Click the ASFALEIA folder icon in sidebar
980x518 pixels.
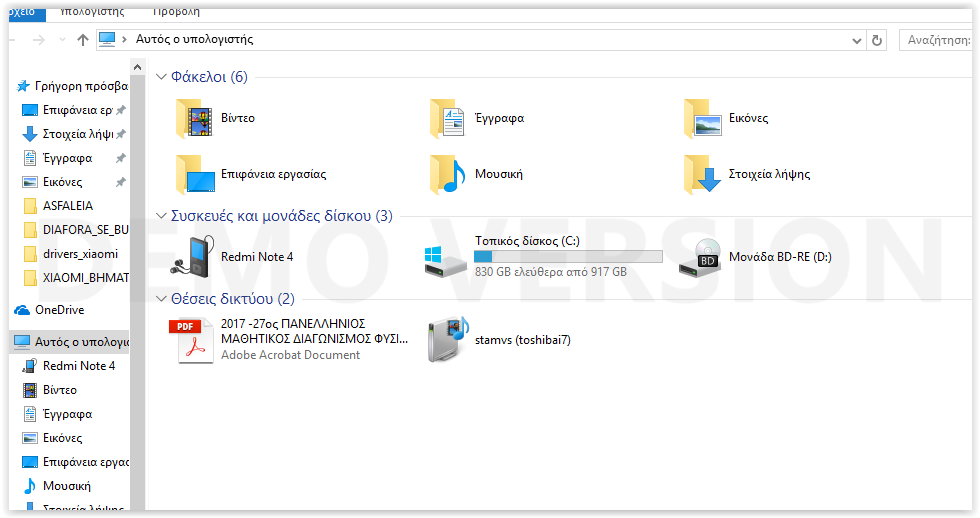click(x=29, y=206)
